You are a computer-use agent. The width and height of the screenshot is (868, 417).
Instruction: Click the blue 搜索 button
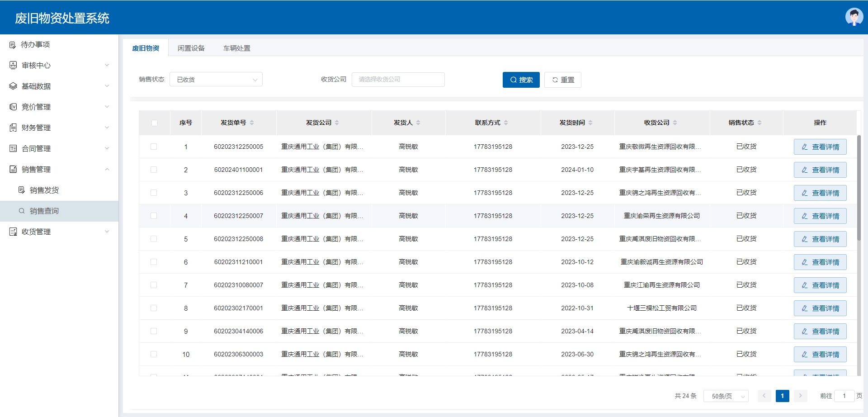pos(521,80)
